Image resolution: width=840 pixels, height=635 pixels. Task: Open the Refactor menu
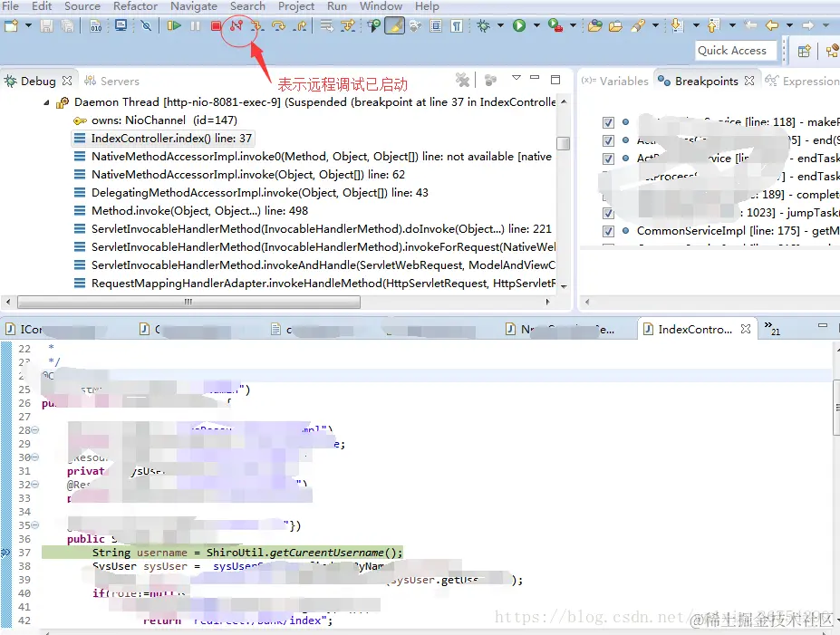pyautogui.click(x=135, y=6)
